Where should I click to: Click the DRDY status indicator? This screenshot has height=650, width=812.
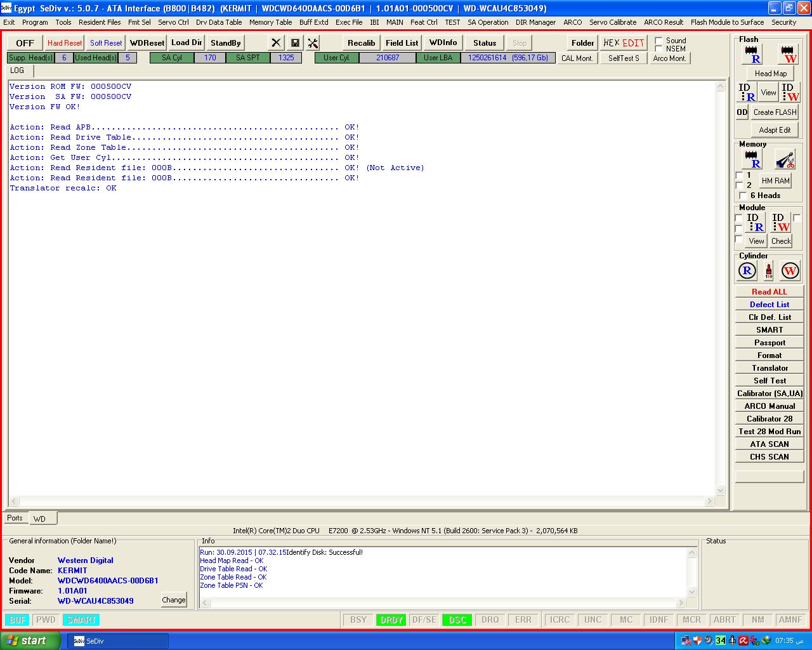391,620
